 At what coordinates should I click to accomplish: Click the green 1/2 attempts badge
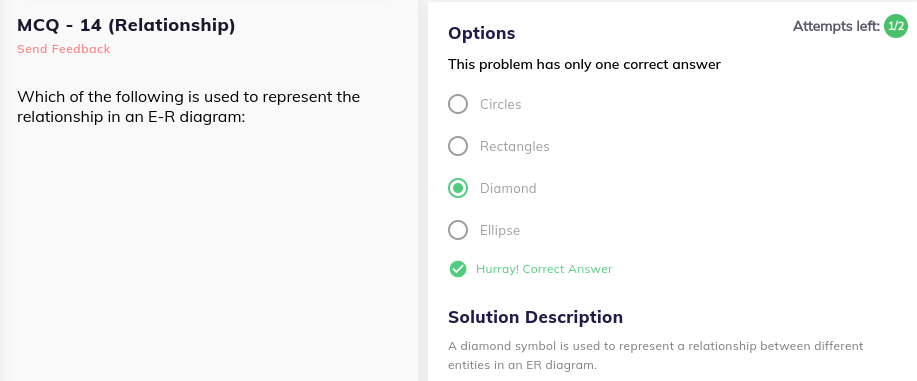point(895,26)
